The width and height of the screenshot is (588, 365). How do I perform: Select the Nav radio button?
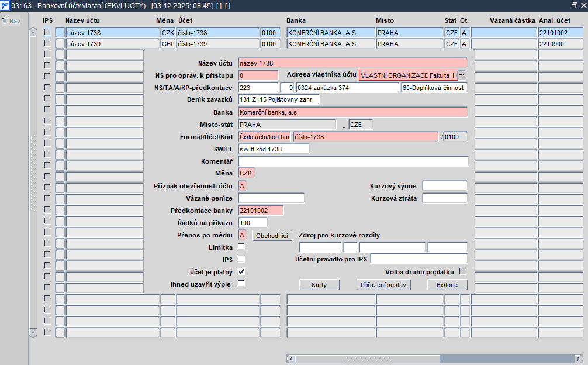(x=5, y=21)
